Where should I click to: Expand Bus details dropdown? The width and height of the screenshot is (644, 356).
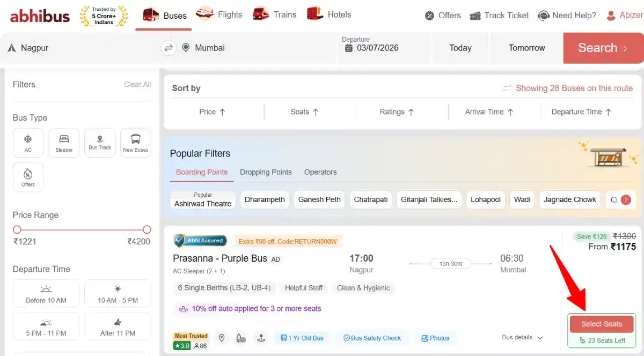click(x=523, y=337)
